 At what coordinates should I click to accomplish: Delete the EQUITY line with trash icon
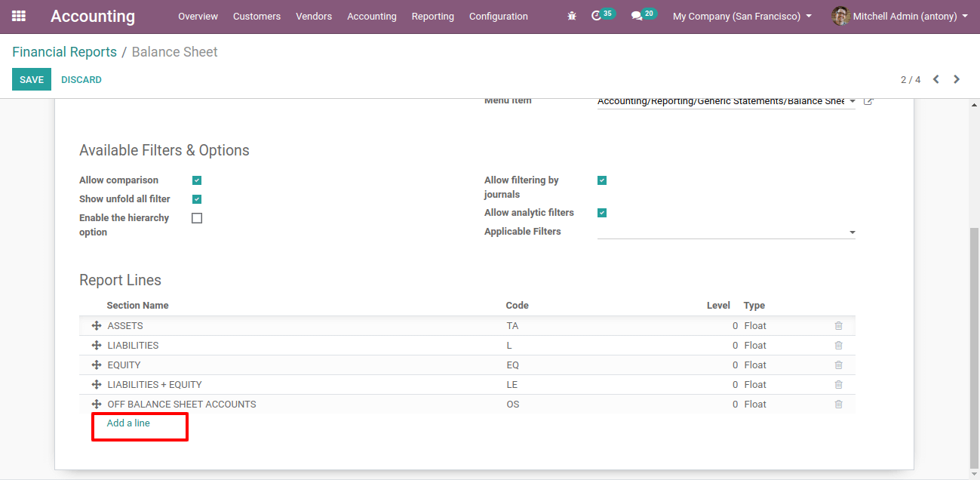(x=838, y=365)
